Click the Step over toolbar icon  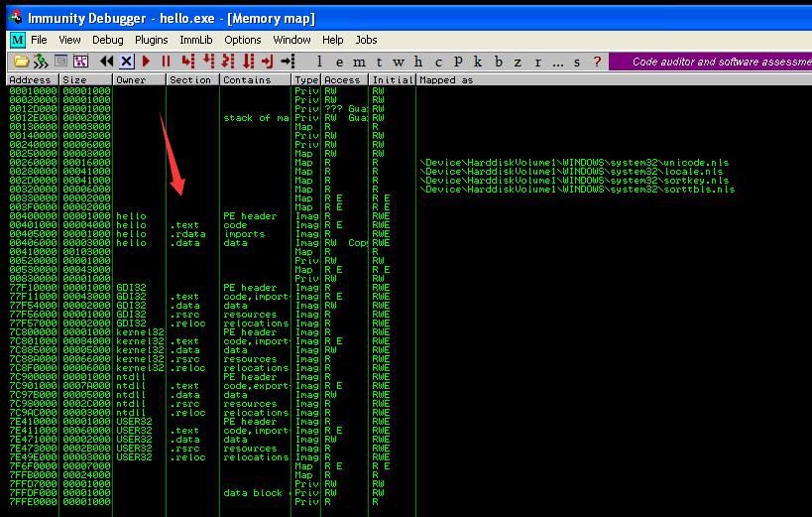[x=208, y=62]
